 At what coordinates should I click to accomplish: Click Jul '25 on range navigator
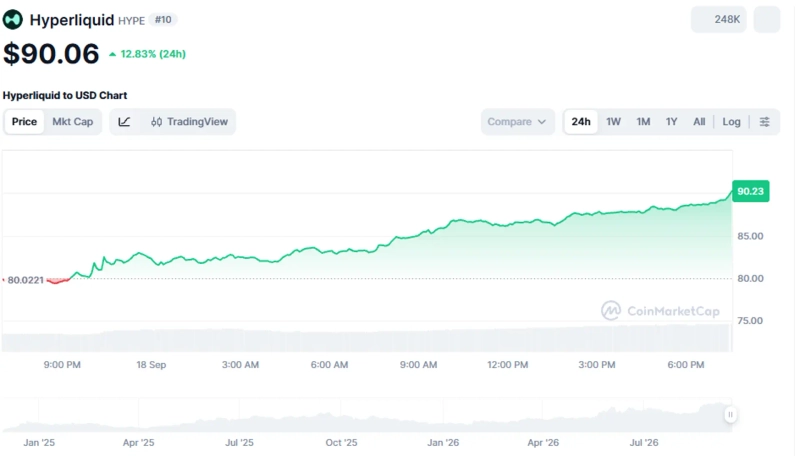(239, 443)
